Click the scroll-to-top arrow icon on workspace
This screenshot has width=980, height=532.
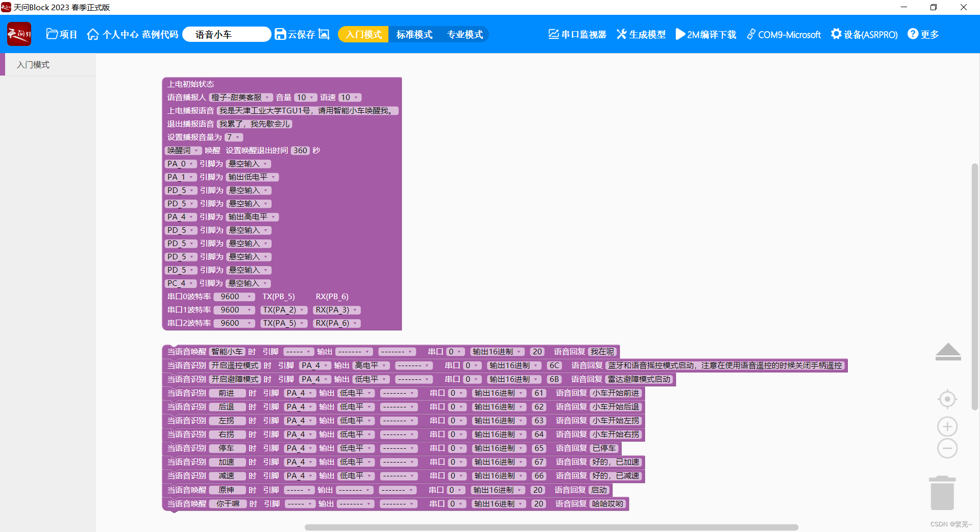(x=948, y=352)
